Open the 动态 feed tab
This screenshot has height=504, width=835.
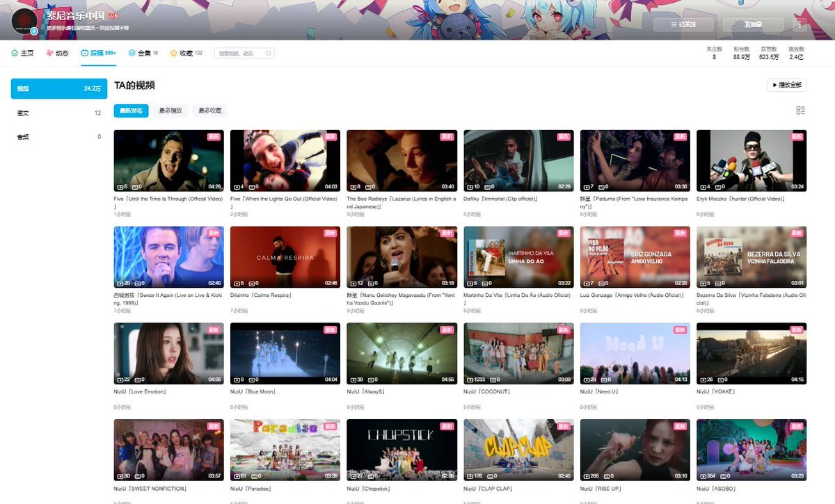[57, 53]
